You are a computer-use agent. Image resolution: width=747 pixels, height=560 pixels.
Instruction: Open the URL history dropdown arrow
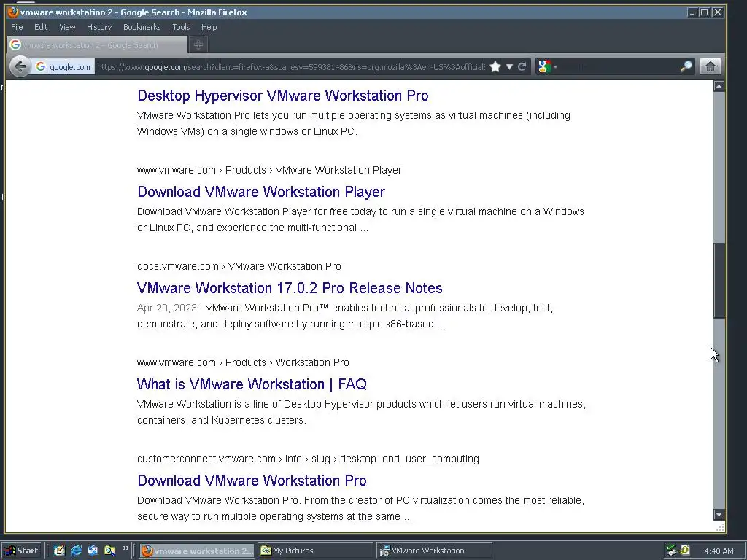pyautogui.click(x=509, y=66)
